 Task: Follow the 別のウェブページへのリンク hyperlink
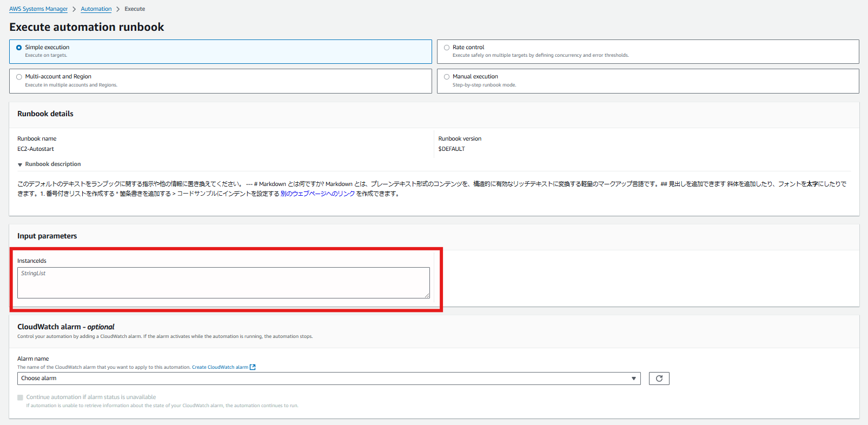click(x=317, y=194)
